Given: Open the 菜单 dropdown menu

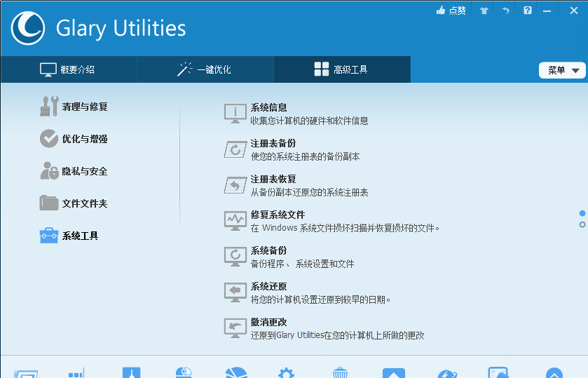Looking at the screenshot, I should [x=562, y=70].
